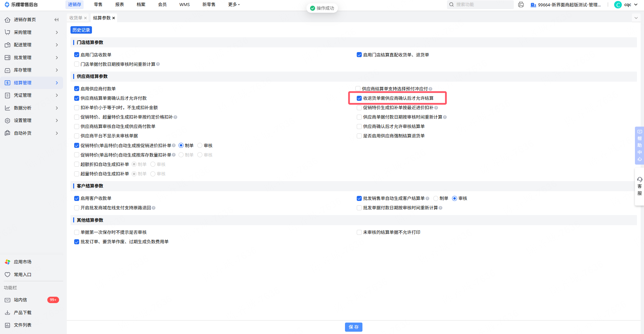Click the 乐檬零售后台 logo icon
Viewport: 644px width, 334px height.
7,5
